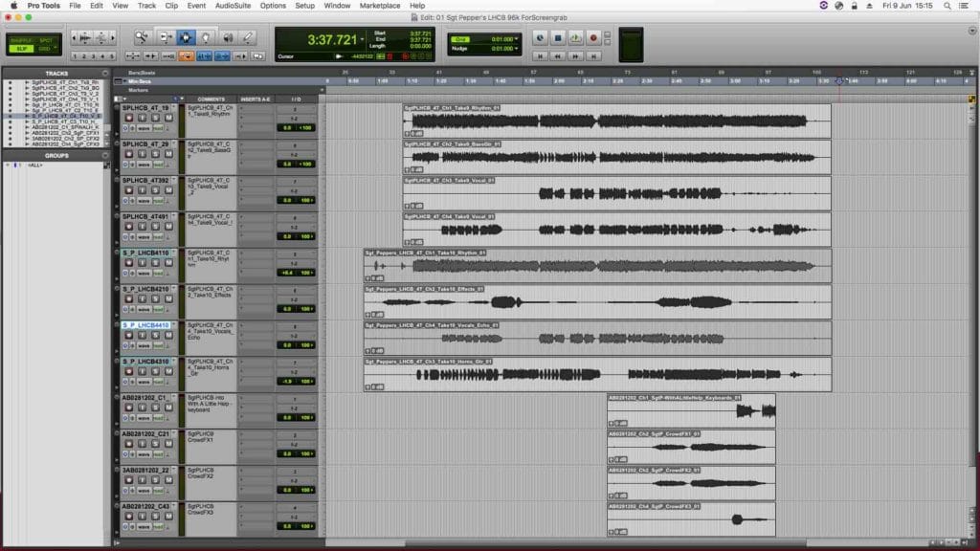Click the waveform audio zoom control
980x551 pixels.
tap(85, 38)
